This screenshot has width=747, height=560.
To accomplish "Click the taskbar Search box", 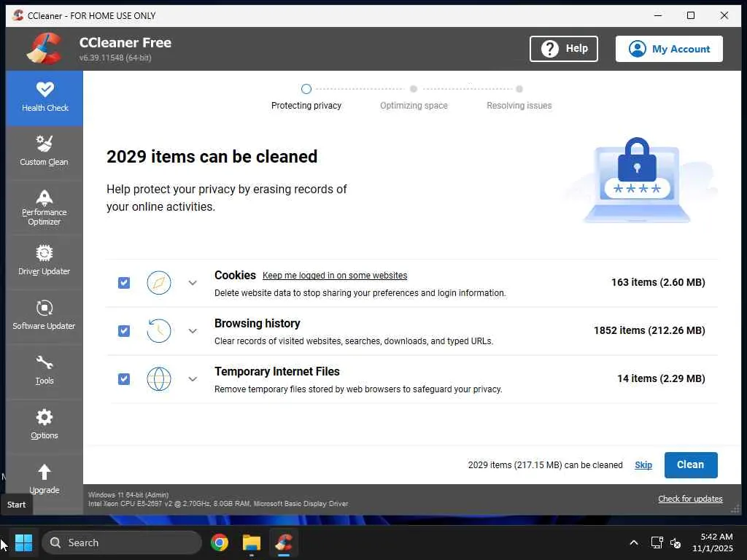I will (122, 542).
